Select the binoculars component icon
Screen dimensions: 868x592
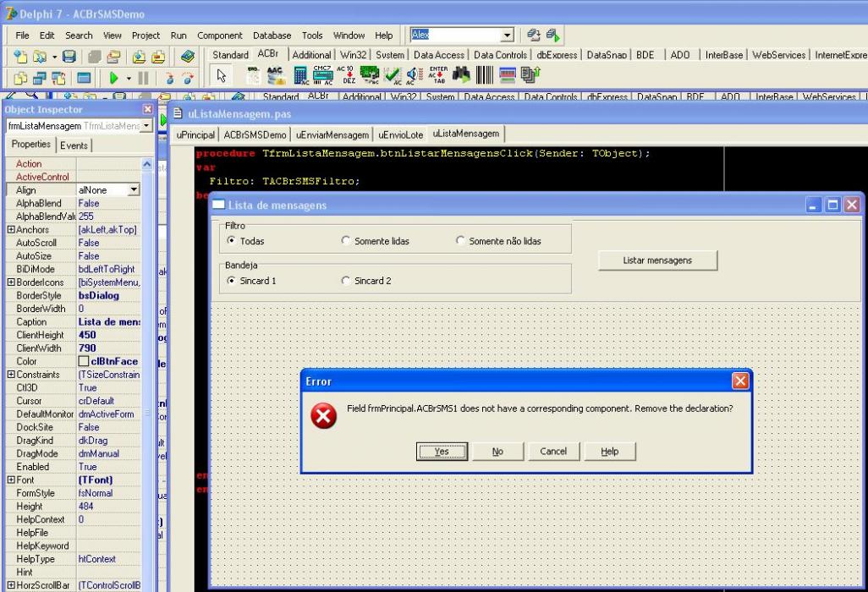461,74
